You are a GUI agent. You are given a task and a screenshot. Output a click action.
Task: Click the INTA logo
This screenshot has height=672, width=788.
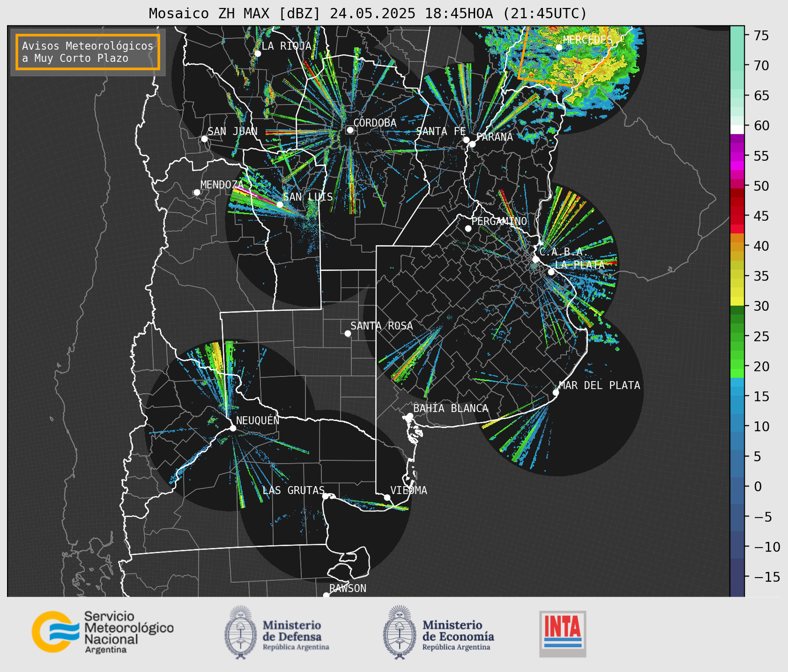[x=562, y=634]
